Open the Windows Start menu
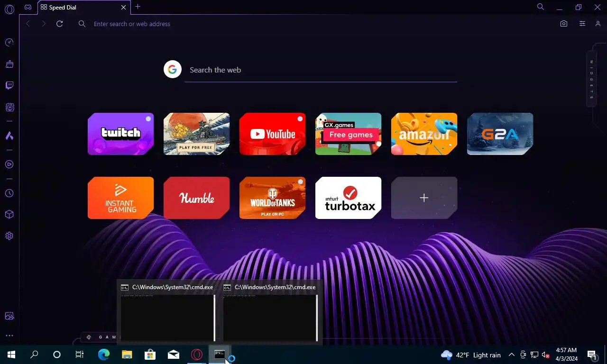 [11, 355]
